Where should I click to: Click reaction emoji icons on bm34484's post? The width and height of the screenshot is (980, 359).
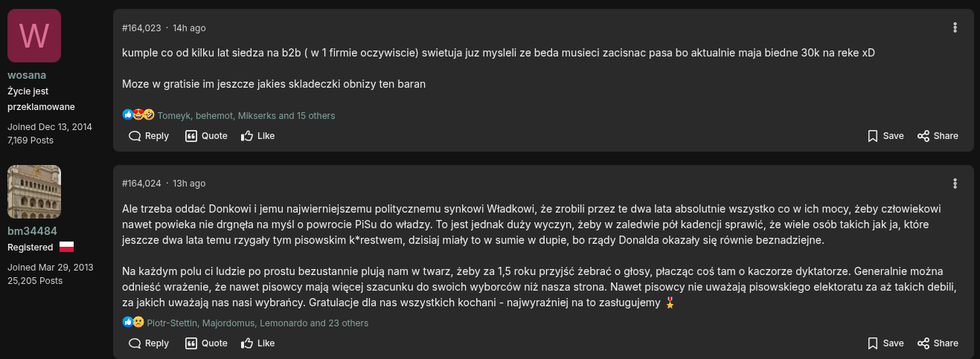[133, 323]
